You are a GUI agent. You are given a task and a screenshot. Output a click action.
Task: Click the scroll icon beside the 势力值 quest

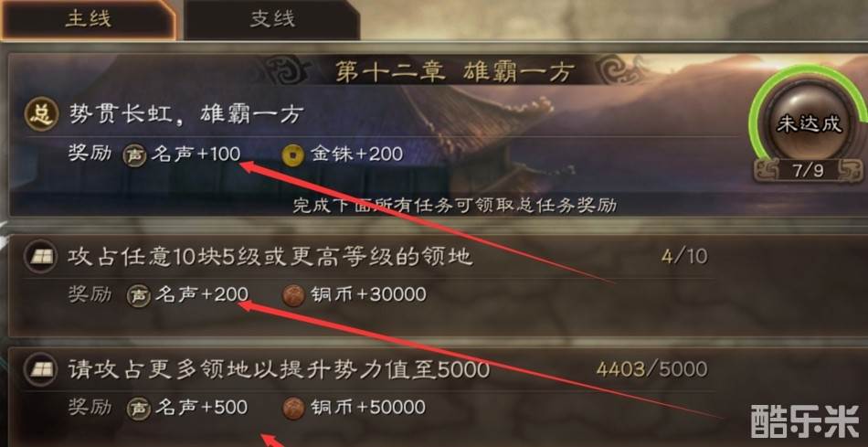[41, 370]
